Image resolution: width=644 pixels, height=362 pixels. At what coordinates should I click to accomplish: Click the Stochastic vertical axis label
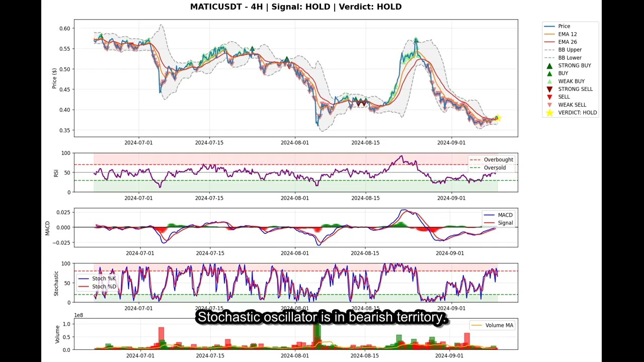(x=56, y=283)
